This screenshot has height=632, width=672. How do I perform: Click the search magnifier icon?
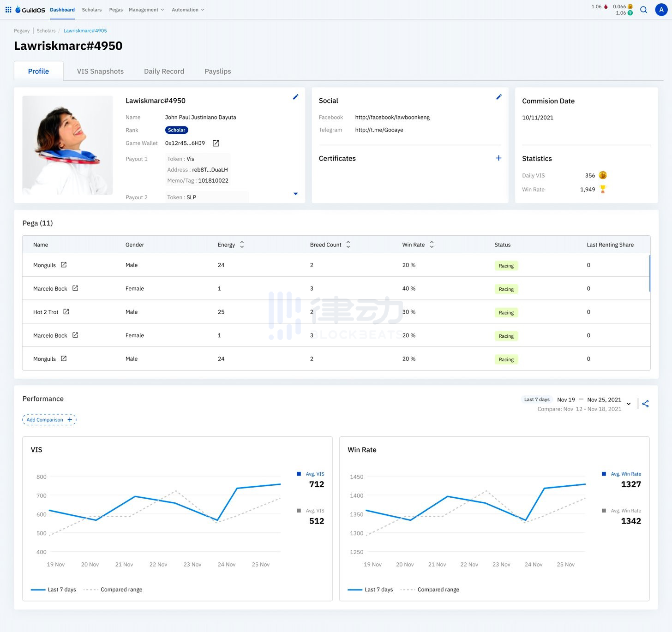pyautogui.click(x=643, y=10)
